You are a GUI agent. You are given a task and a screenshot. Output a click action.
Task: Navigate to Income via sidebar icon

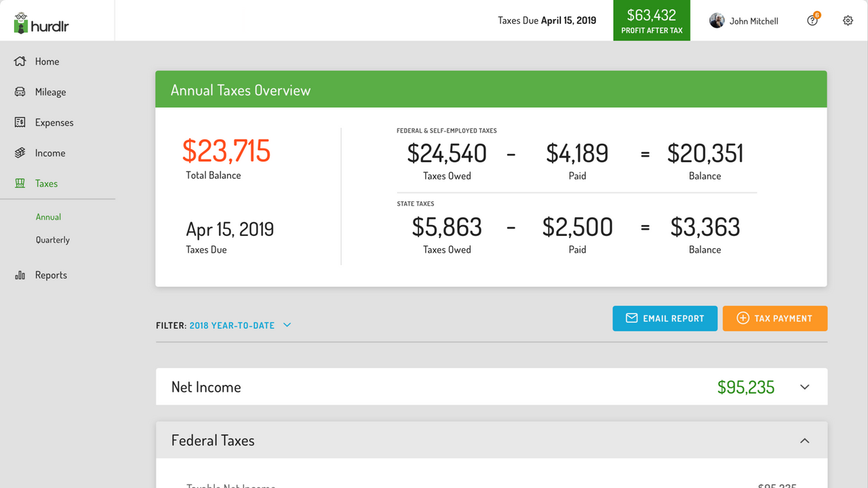[20, 152]
